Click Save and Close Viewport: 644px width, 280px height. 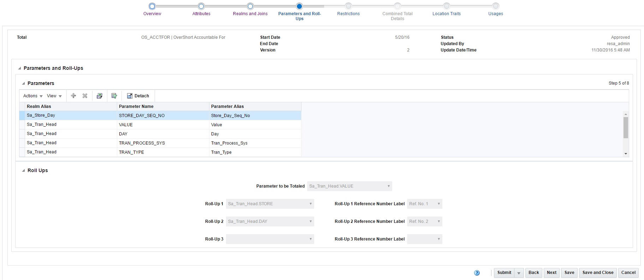click(598, 273)
